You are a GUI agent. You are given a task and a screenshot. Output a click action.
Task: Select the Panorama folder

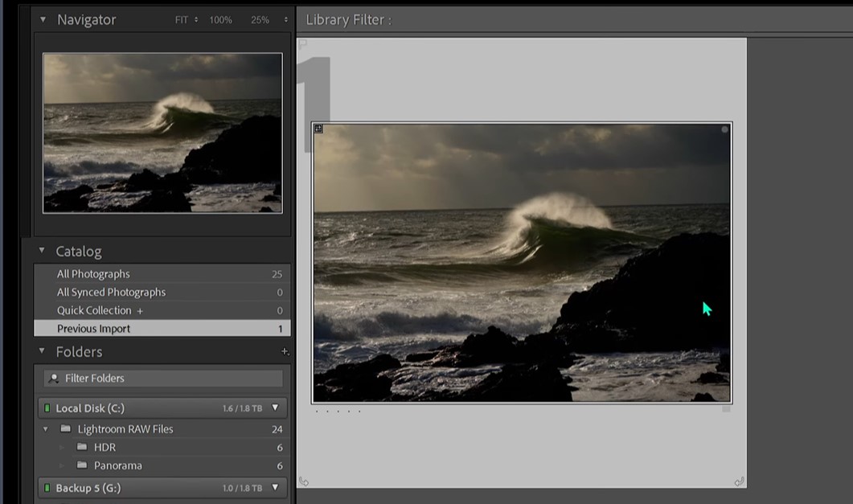162,465
